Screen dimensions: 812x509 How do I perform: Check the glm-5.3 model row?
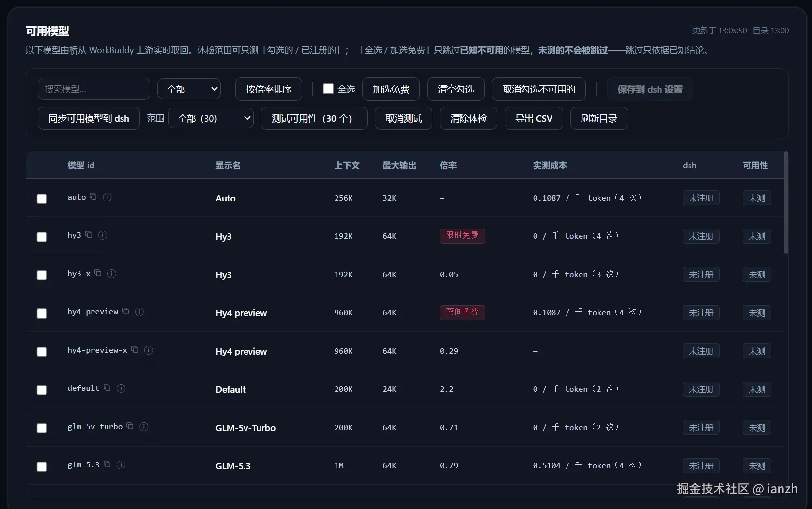pos(42,466)
